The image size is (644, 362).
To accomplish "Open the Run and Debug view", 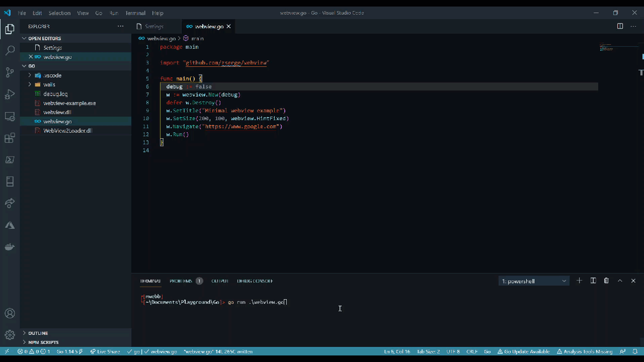I will (10, 95).
